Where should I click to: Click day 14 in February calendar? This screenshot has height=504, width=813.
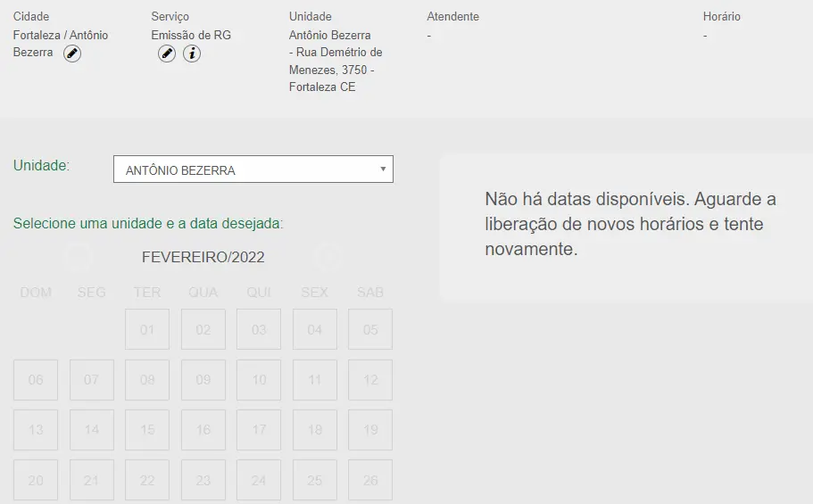[92, 430]
